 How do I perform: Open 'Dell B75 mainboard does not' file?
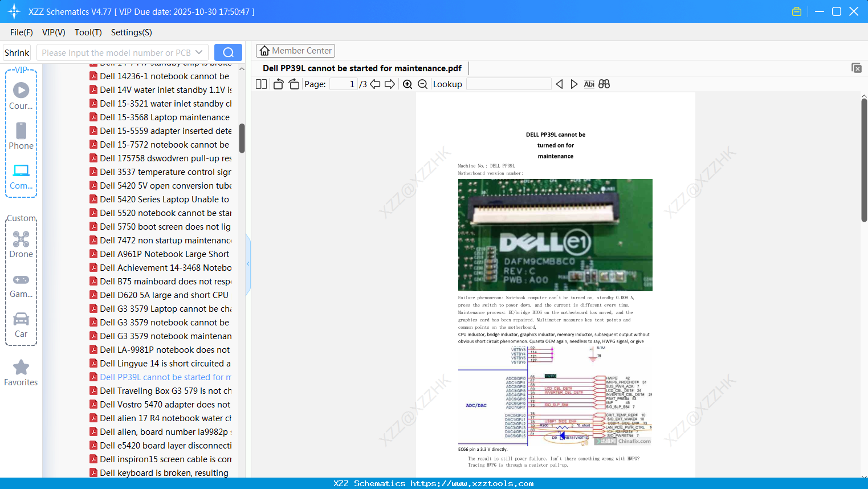[160, 282]
